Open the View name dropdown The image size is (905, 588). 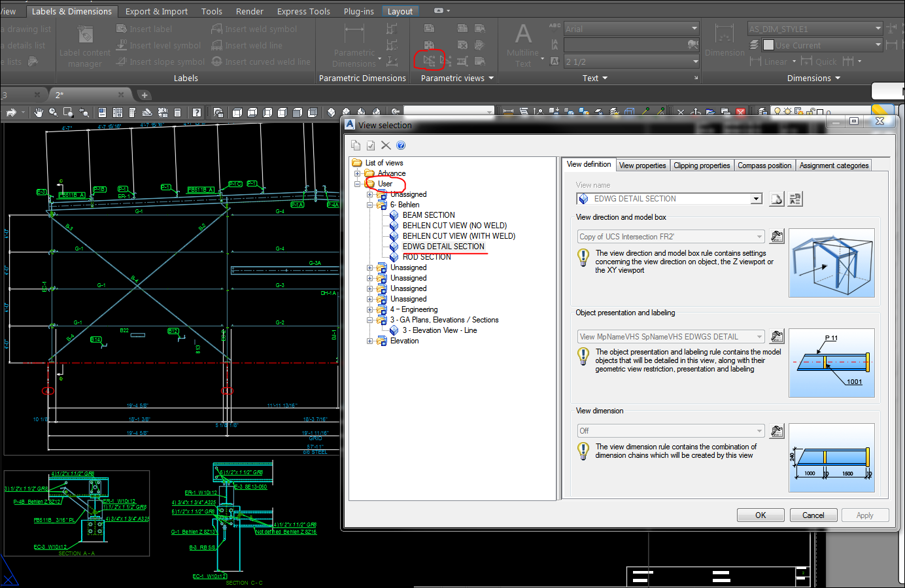coord(756,198)
